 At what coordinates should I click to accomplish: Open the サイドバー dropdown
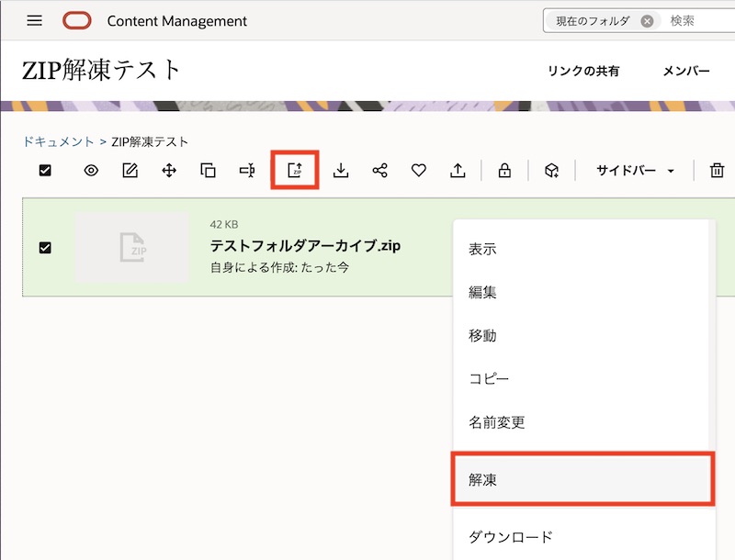click(633, 170)
